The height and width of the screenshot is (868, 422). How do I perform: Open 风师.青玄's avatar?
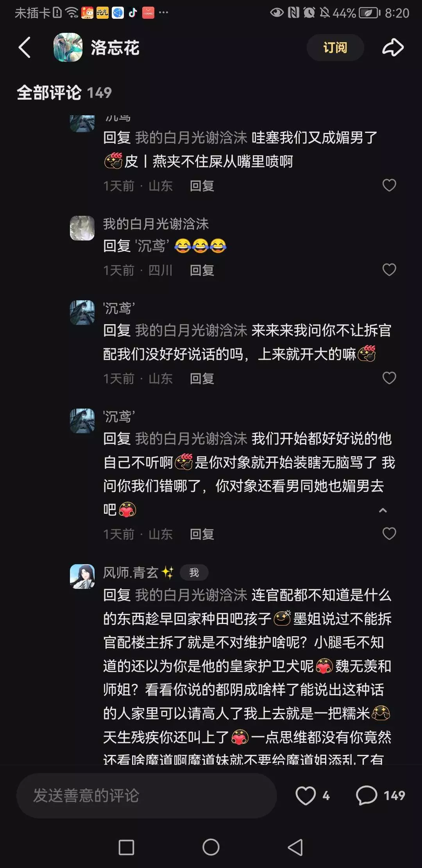82,576
